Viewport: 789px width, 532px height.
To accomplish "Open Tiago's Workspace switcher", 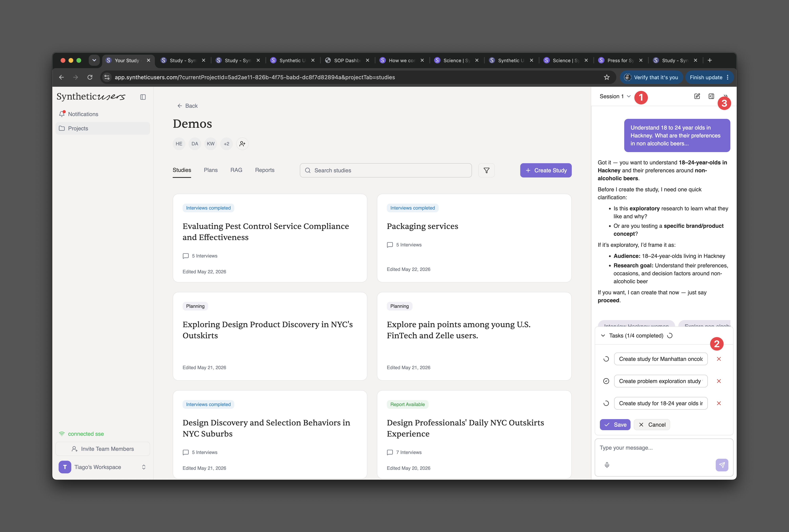I will point(102,467).
